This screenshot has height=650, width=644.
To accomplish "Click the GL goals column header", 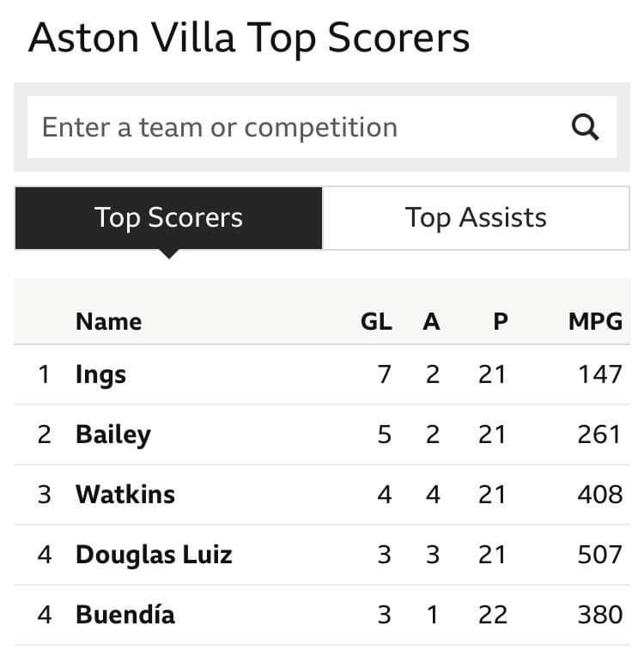I will coord(376,322).
